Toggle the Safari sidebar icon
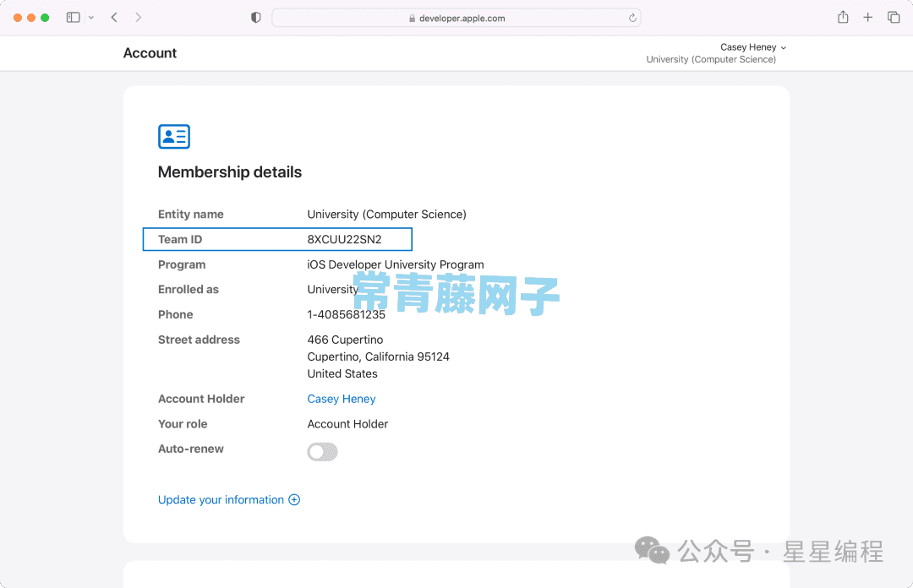This screenshot has width=913, height=588. pos(73,18)
